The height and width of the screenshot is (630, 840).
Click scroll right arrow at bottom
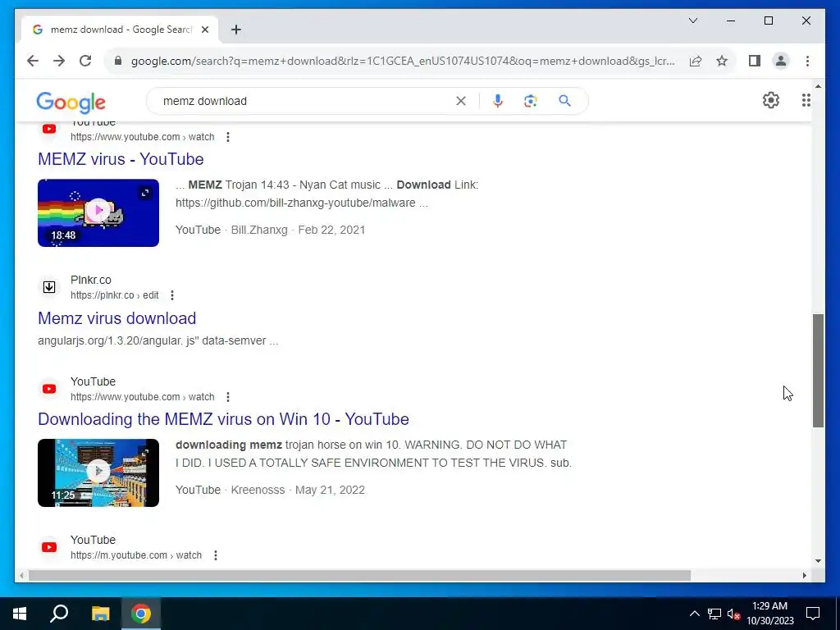click(804, 576)
